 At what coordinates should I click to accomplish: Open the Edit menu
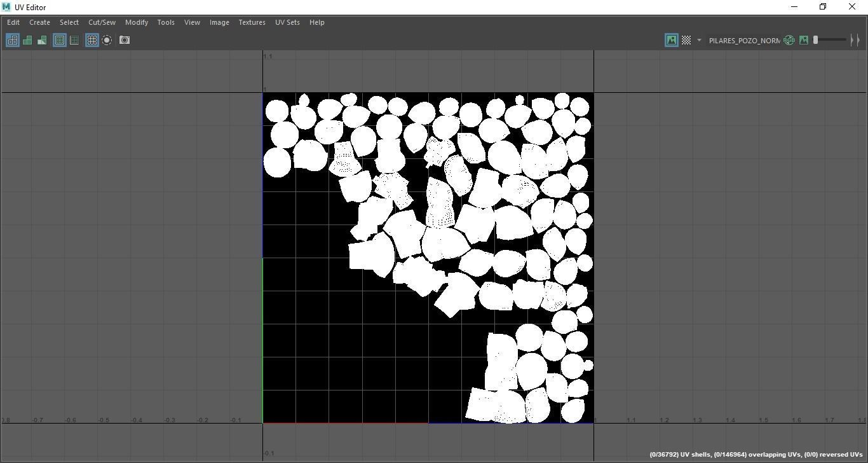coord(13,22)
